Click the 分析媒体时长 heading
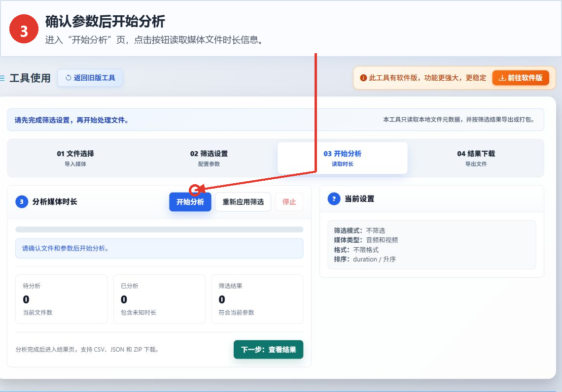Image resolution: width=562 pixels, height=392 pixels. pos(55,201)
